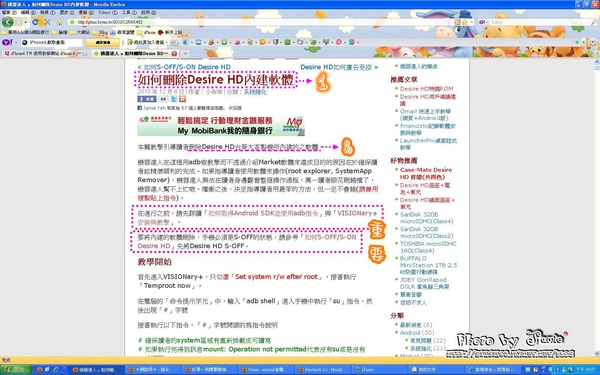Viewport: 600px width, 375px height.
Task: Click the Firefox quick launch icon in taskbar
Action: click(39, 370)
